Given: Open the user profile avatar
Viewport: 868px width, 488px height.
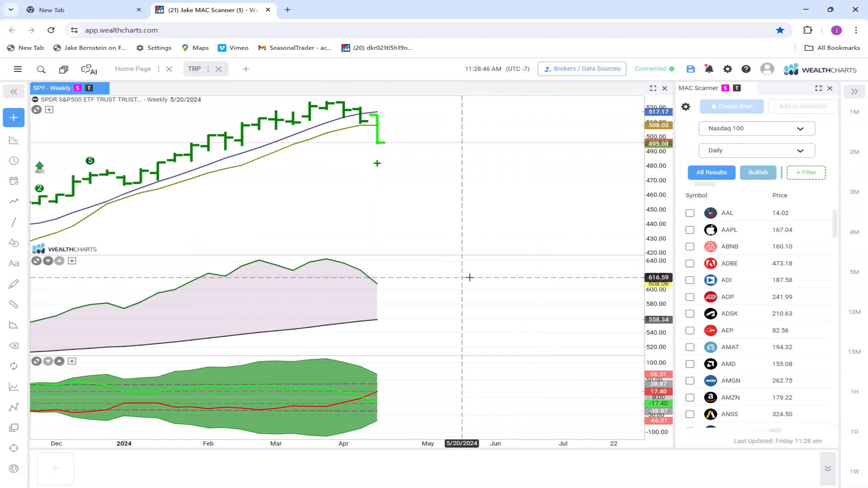Looking at the screenshot, I should coord(767,69).
